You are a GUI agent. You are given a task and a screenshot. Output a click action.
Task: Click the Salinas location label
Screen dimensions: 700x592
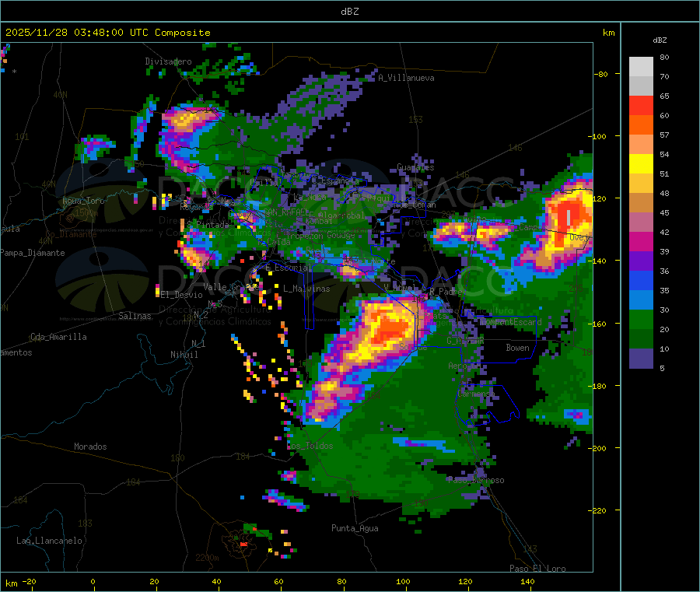coord(135,316)
